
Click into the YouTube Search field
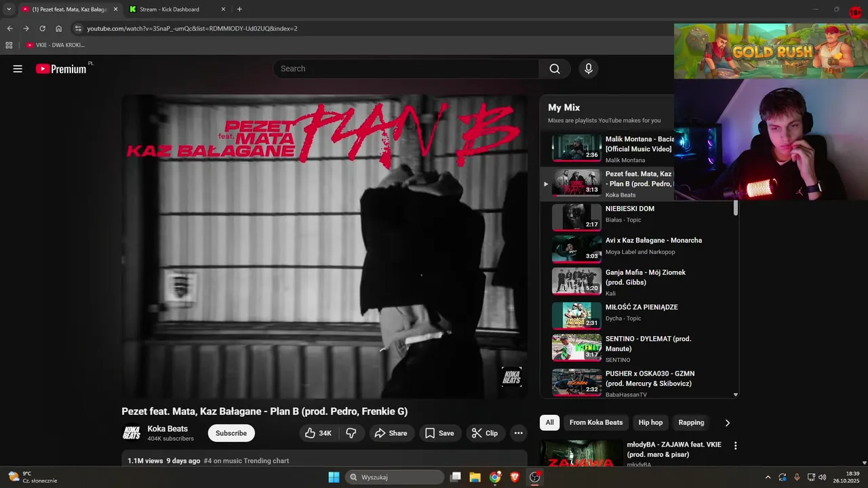click(x=407, y=68)
